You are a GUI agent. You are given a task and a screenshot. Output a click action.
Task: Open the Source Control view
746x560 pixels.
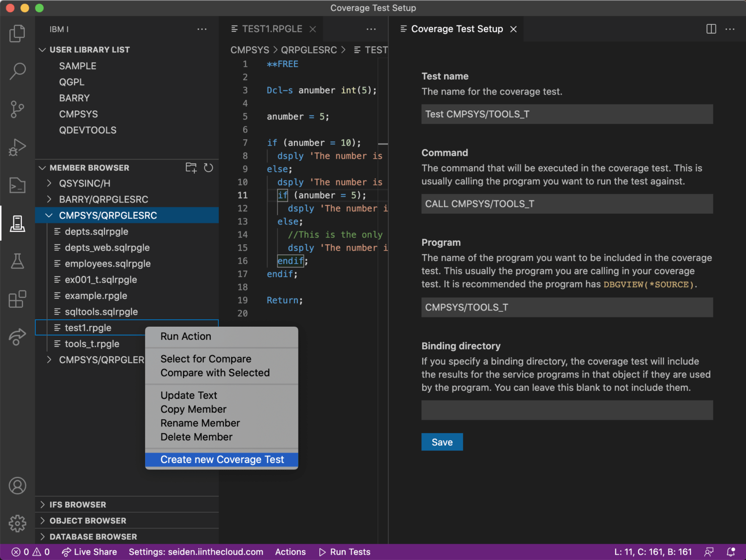[x=17, y=109]
